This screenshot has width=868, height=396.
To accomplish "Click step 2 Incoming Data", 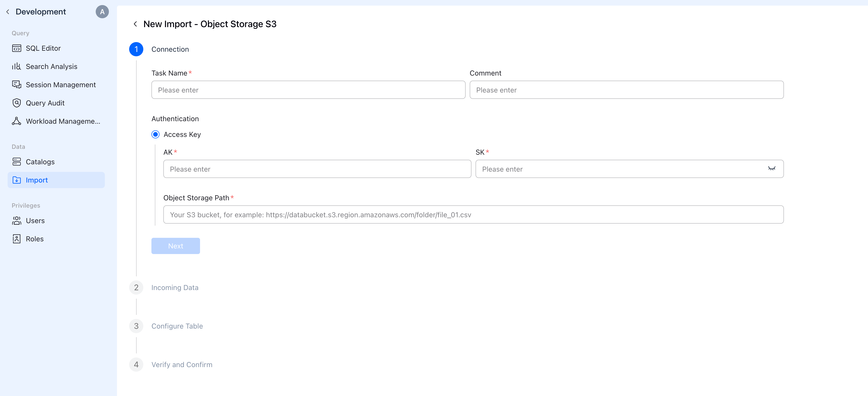I will click(174, 288).
